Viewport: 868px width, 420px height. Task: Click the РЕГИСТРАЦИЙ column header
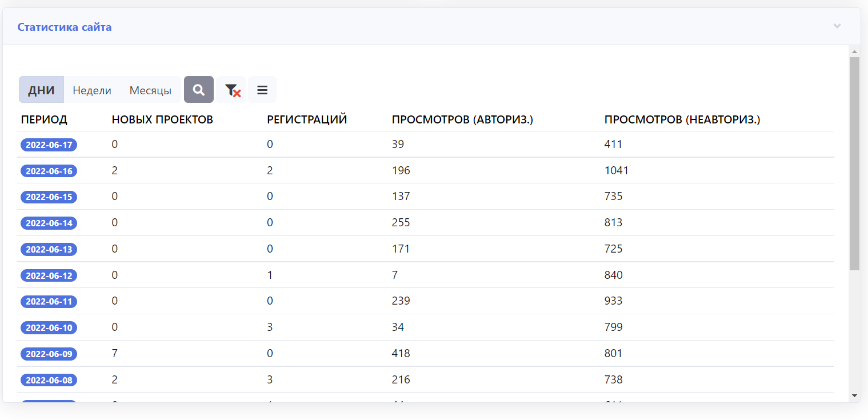(307, 119)
